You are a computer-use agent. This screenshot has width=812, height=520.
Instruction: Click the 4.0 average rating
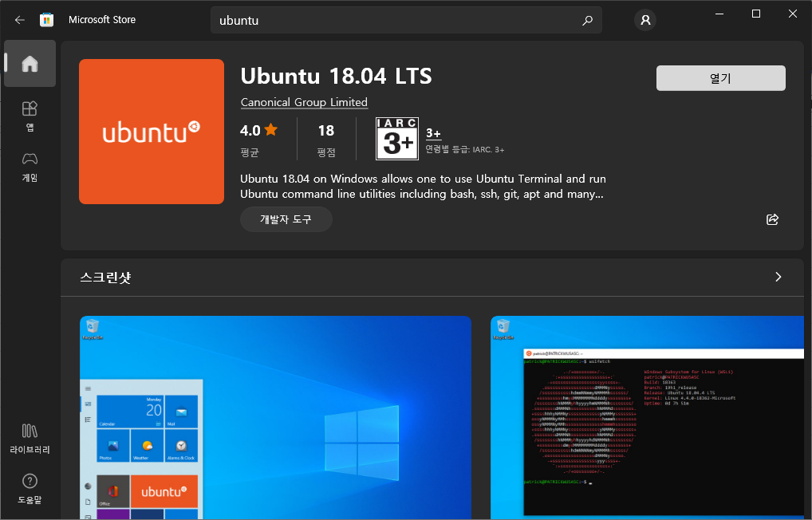coord(250,131)
